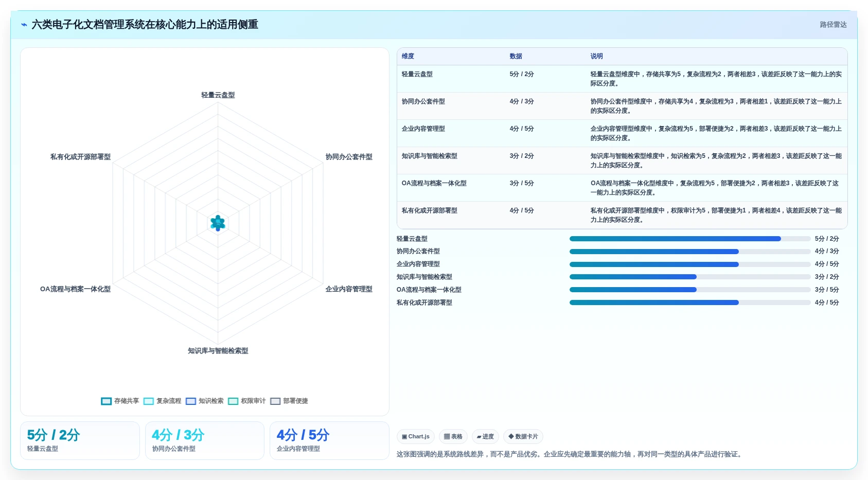Open the 4分 / 3分 协同办公套件型 stat card
868x480 pixels.
205,440
